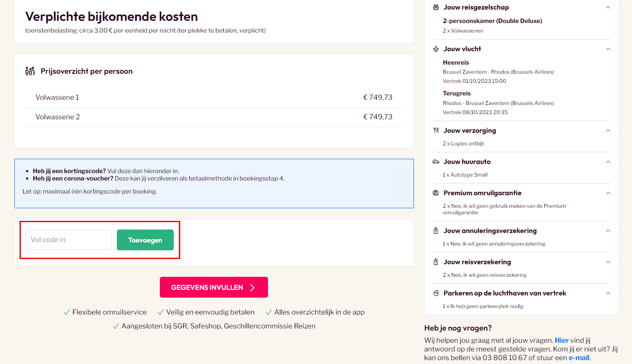The height and width of the screenshot is (364, 632).
Task: Click the cutlery icon beside Jouw verzorging
Action: click(436, 131)
